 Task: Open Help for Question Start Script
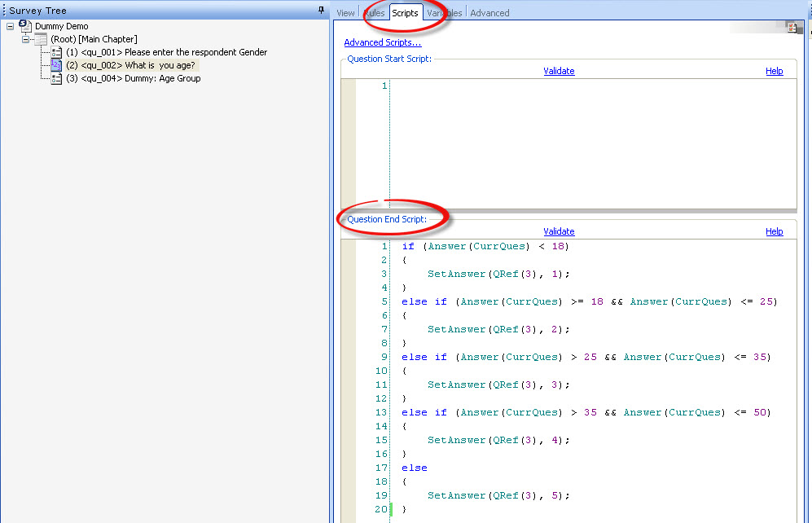(x=775, y=71)
